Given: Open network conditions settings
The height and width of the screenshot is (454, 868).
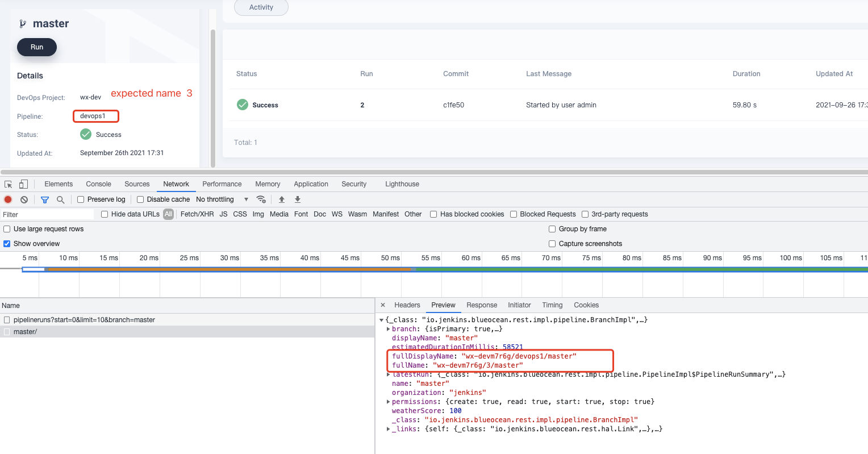Looking at the screenshot, I should [x=261, y=199].
